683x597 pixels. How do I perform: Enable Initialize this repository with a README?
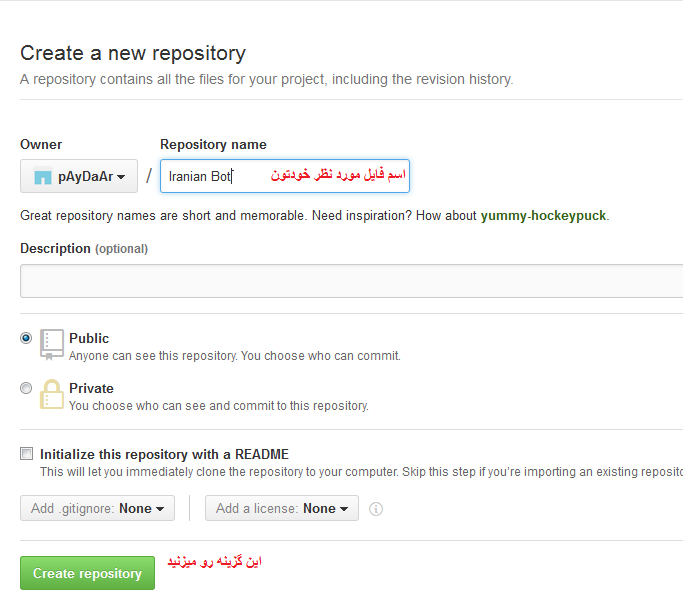point(26,454)
